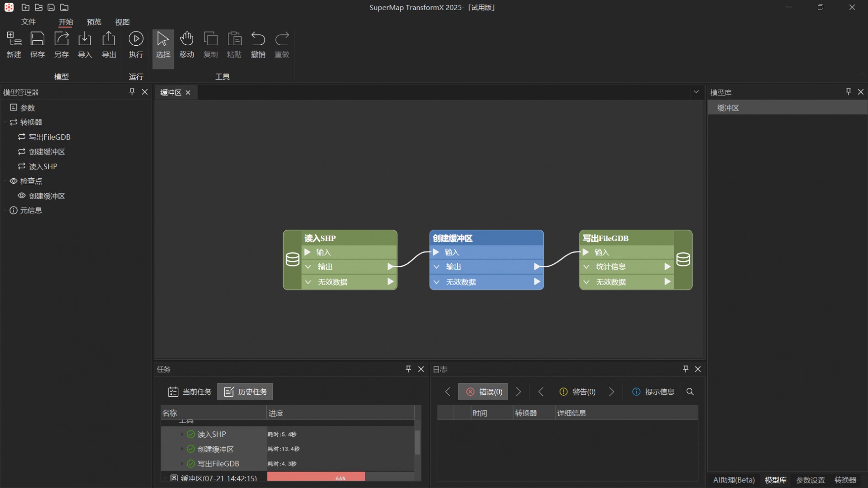Toggle the 提示信息 log filter
The height and width of the screenshot is (488, 868).
pos(653,392)
